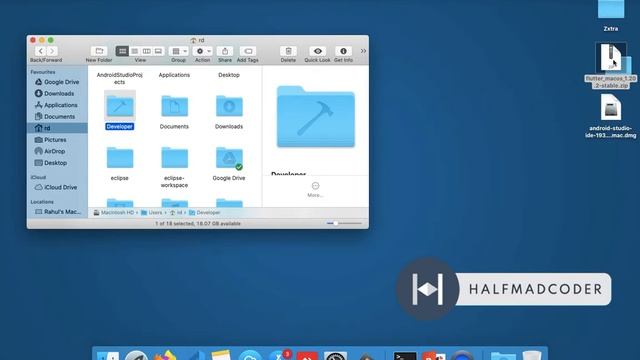Open the Action gear menu
Screen dimensions: 640x360
202,51
